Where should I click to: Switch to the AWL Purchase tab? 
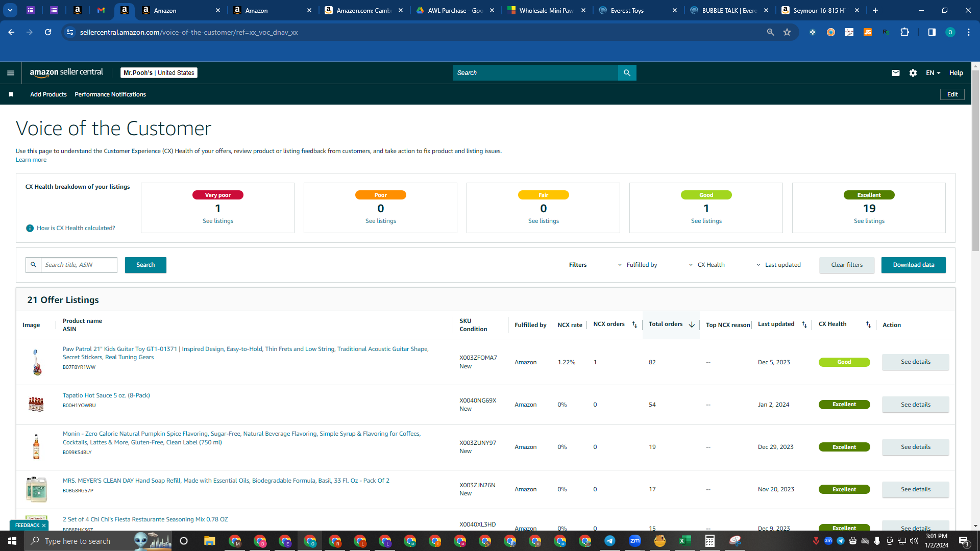point(455,10)
